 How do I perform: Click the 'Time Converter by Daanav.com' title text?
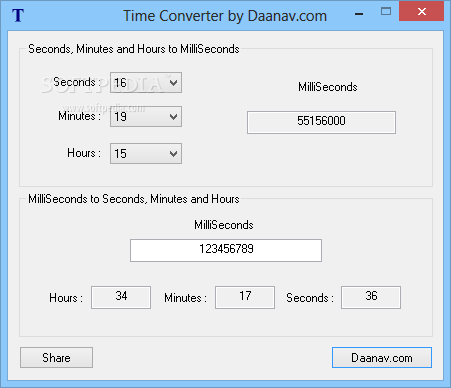[225, 16]
